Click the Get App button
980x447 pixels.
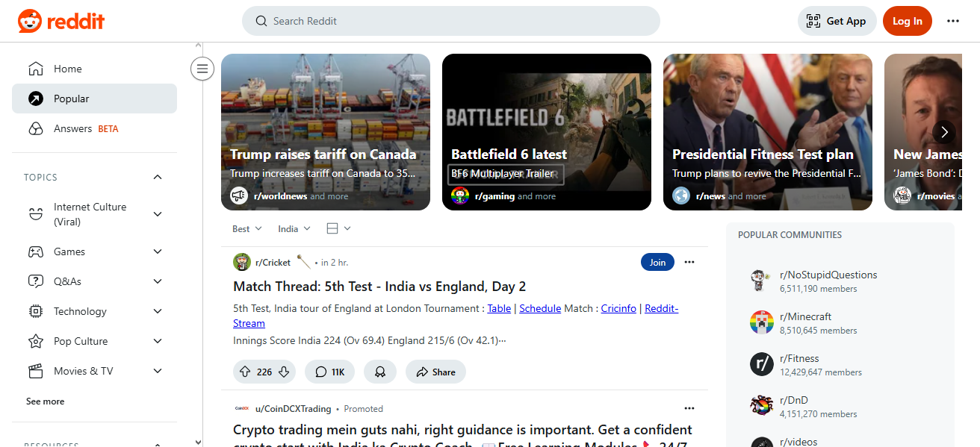pos(837,21)
